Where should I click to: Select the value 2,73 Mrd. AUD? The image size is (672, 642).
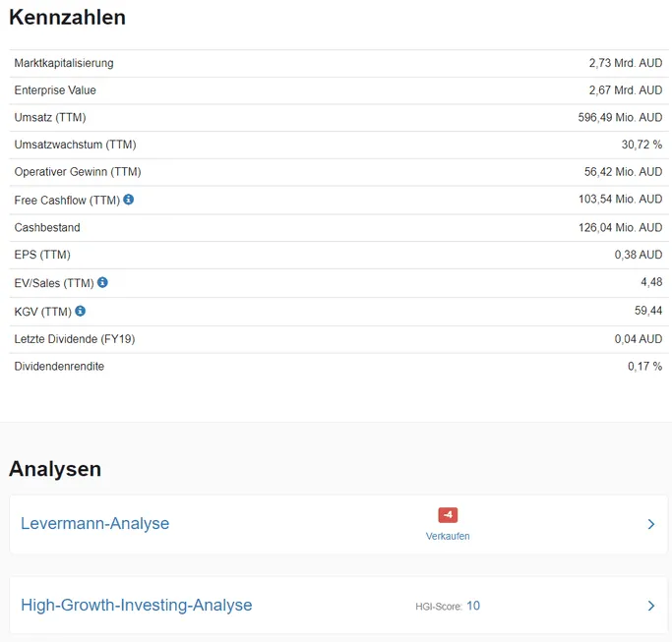pos(626,63)
